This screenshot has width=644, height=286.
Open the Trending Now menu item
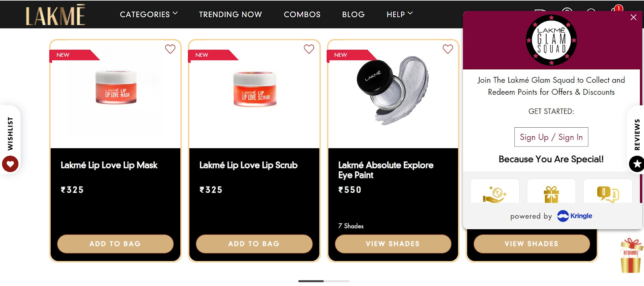click(230, 14)
